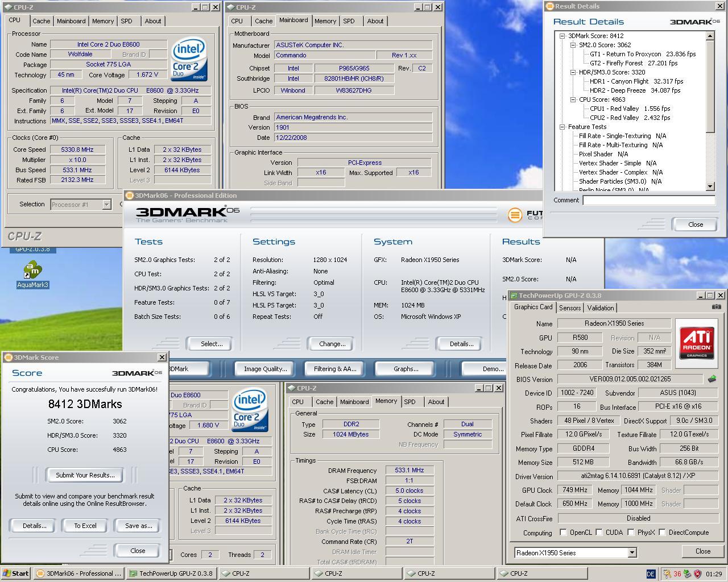Collapse HDR/SM3.0 Score tree node
The width and height of the screenshot is (728, 582).
click(x=573, y=72)
